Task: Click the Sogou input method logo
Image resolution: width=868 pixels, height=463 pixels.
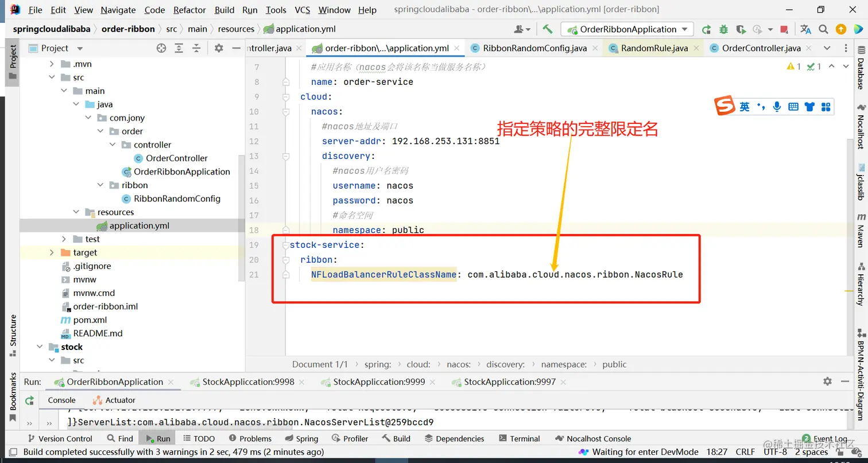Action: (x=724, y=106)
